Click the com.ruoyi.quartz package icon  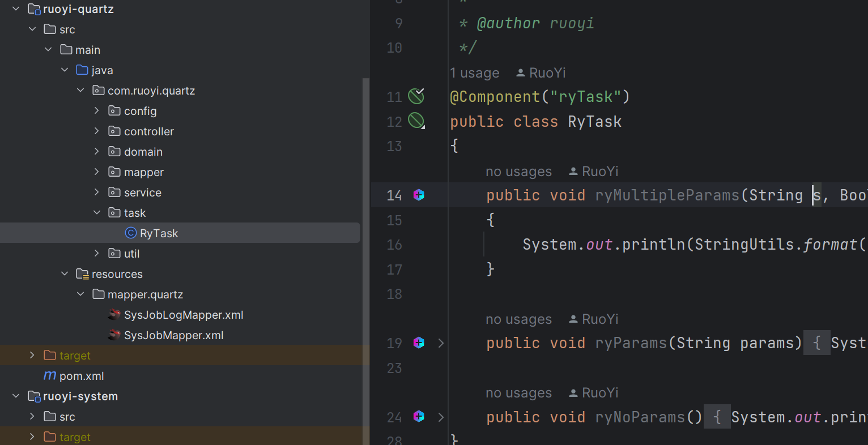(x=99, y=90)
